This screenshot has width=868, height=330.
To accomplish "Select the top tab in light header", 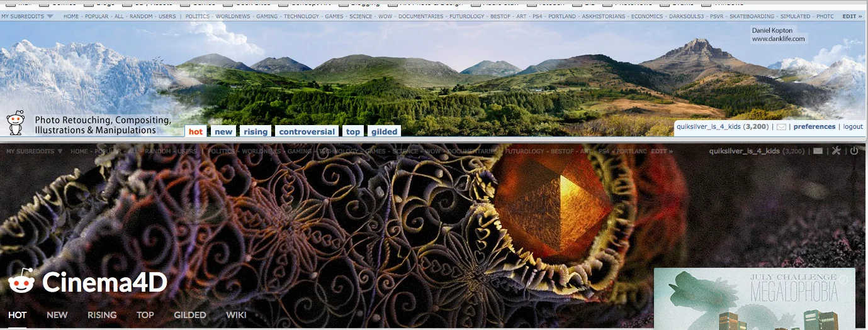I will pos(353,131).
